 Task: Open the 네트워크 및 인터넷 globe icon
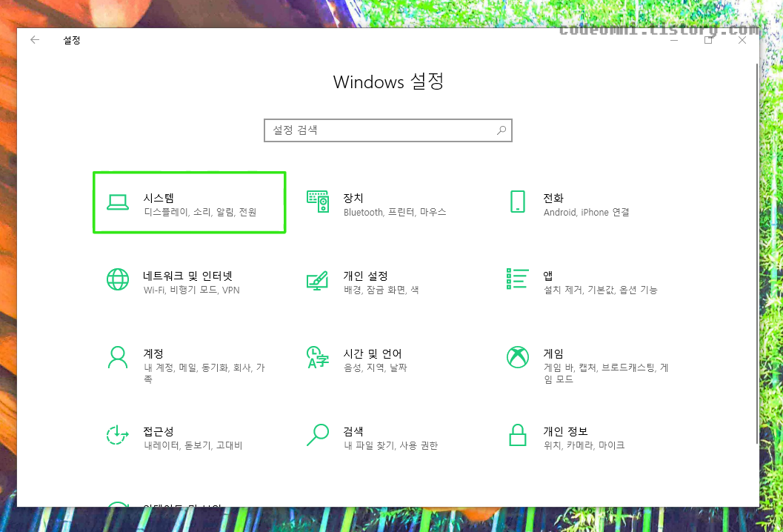118,279
